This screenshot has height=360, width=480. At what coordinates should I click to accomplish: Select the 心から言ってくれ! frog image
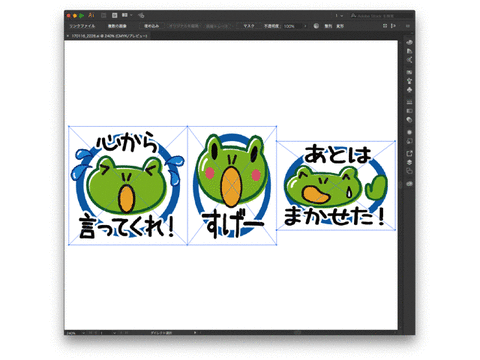point(128,185)
